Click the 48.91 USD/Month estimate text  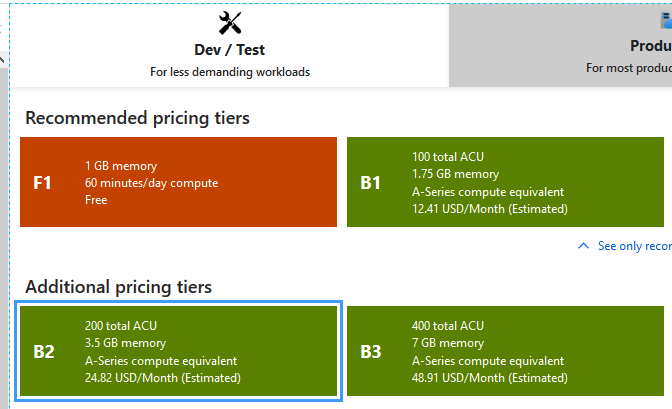coord(490,378)
